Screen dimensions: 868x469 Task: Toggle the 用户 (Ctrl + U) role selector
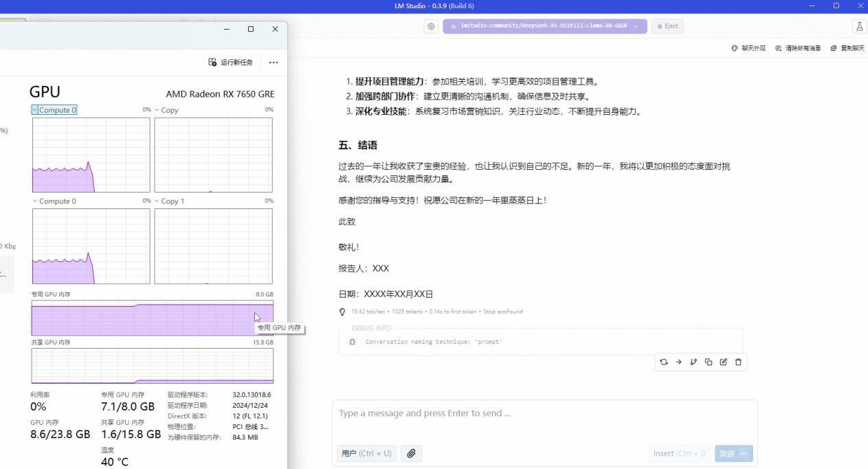click(366, 453)
